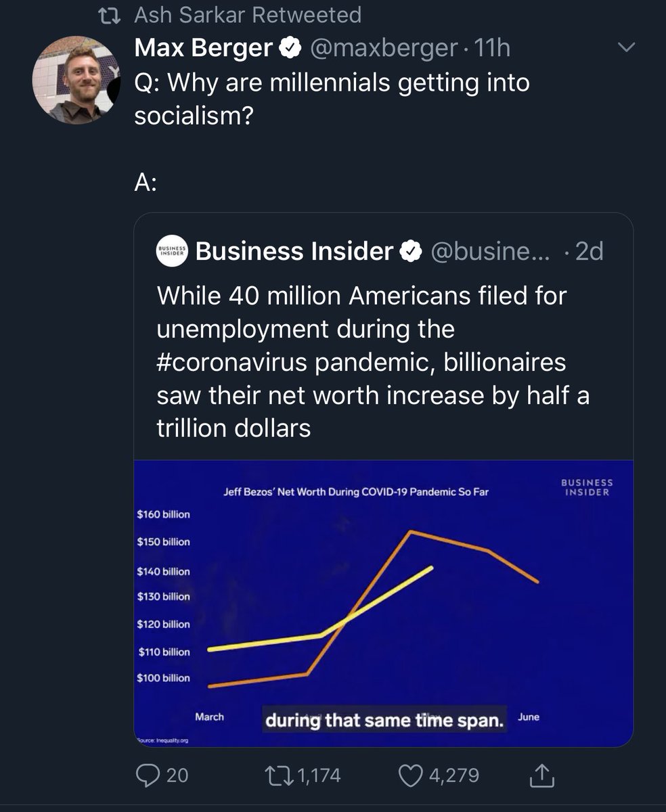Tap the Max Berger display name

pos(204,47)
